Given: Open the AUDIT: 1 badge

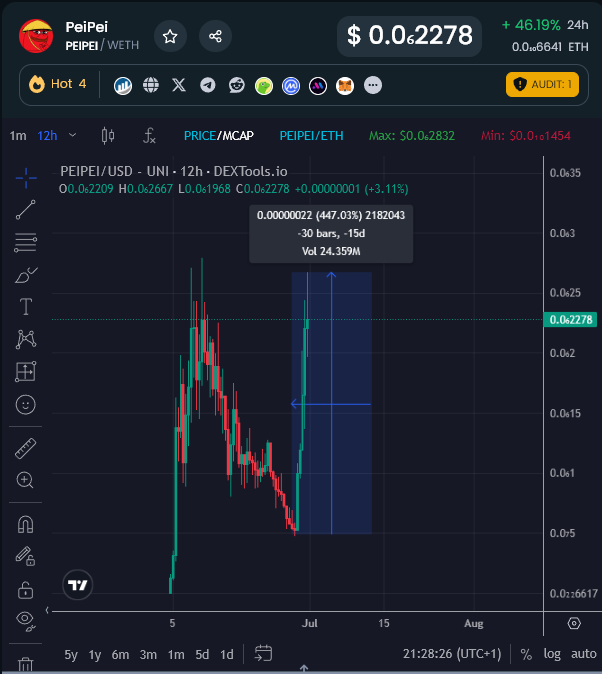Looking at the screenshot, I should coord(542,84).
